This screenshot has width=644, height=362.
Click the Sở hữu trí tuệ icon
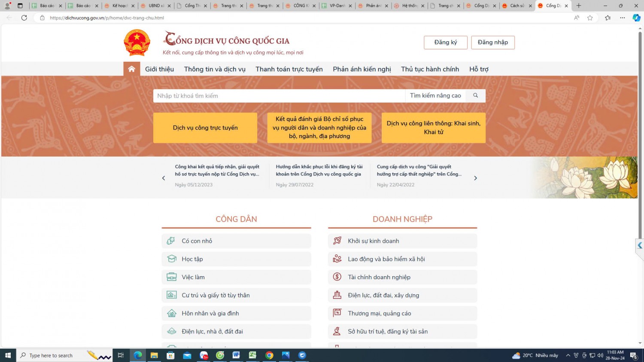point(337,331)
